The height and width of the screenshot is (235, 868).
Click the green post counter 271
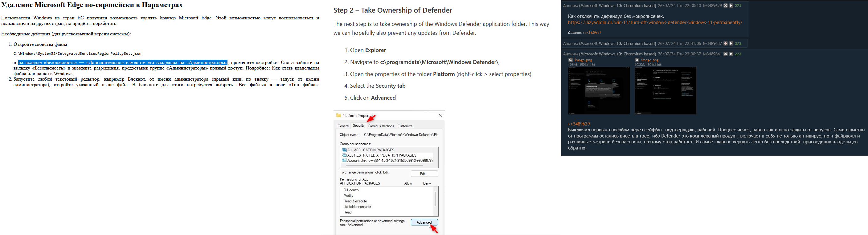(x=738, y=6)
